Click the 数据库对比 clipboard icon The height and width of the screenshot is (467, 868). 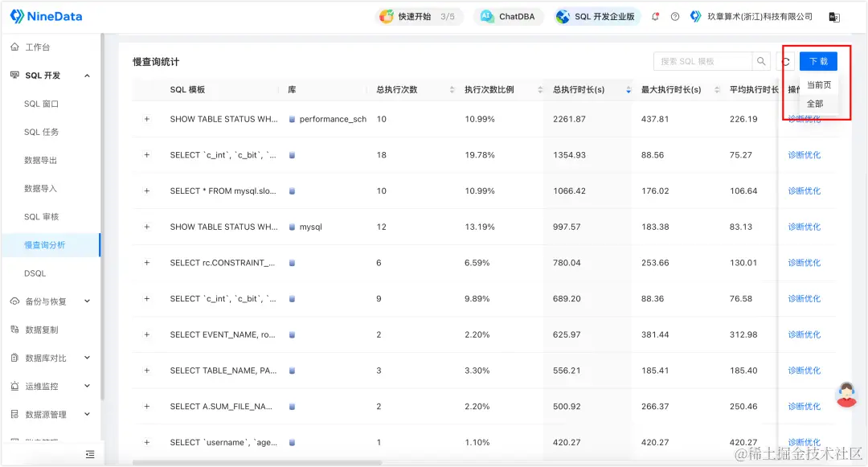(15, 358)
